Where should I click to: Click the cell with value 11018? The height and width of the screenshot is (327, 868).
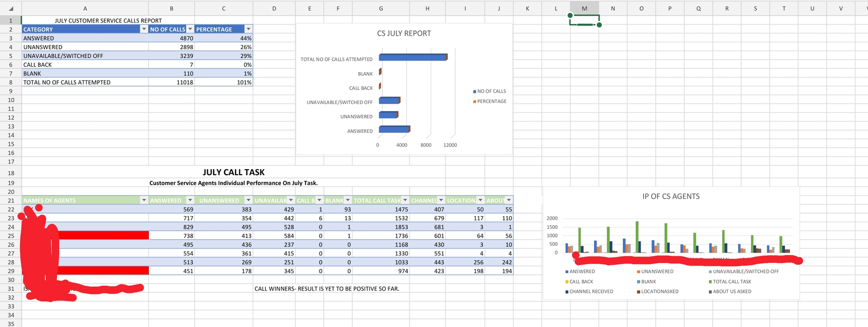coord(171,82)
